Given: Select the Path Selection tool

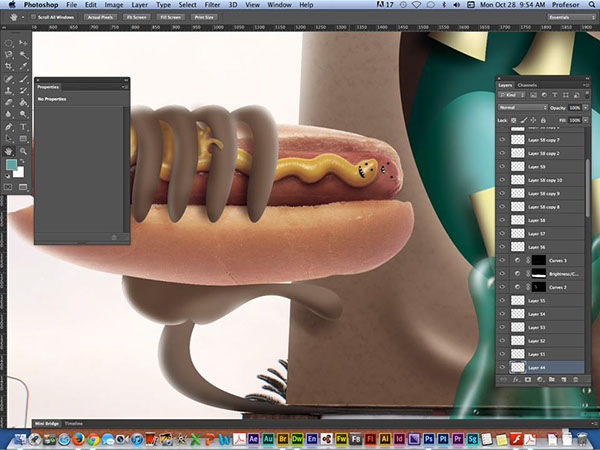Looking at the screenshot, I should tap(8, 138).
